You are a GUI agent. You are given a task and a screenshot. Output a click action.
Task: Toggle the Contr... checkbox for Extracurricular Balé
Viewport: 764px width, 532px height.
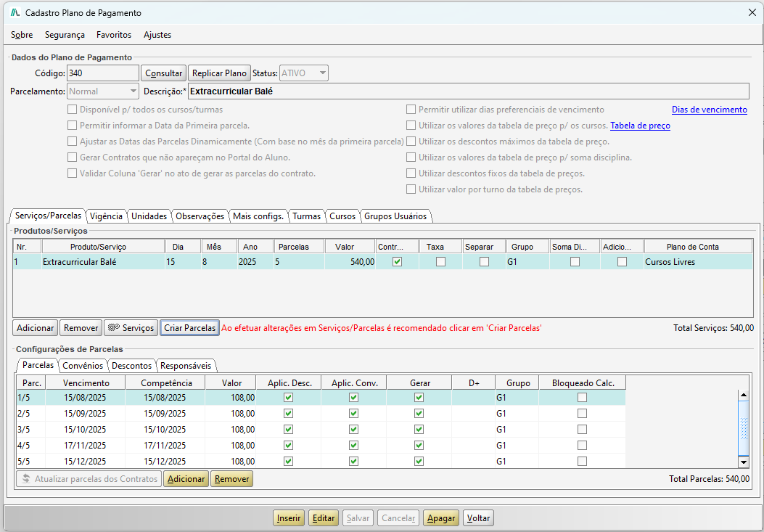(x=397, y=262)
